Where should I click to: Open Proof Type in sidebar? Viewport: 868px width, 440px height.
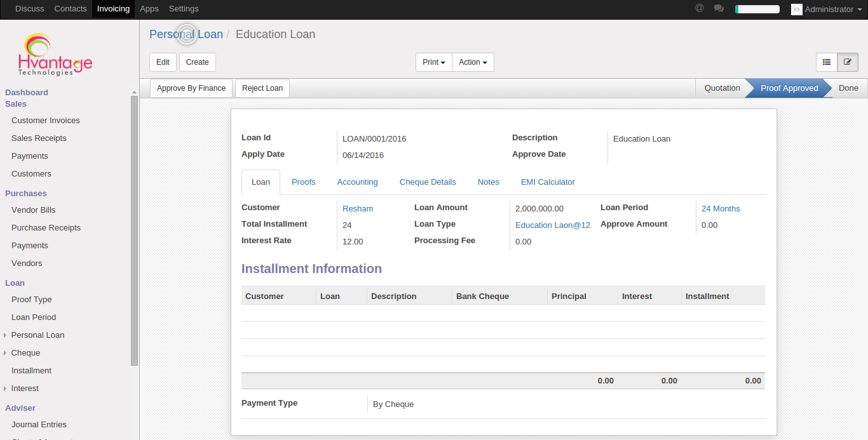pos(32,300)
